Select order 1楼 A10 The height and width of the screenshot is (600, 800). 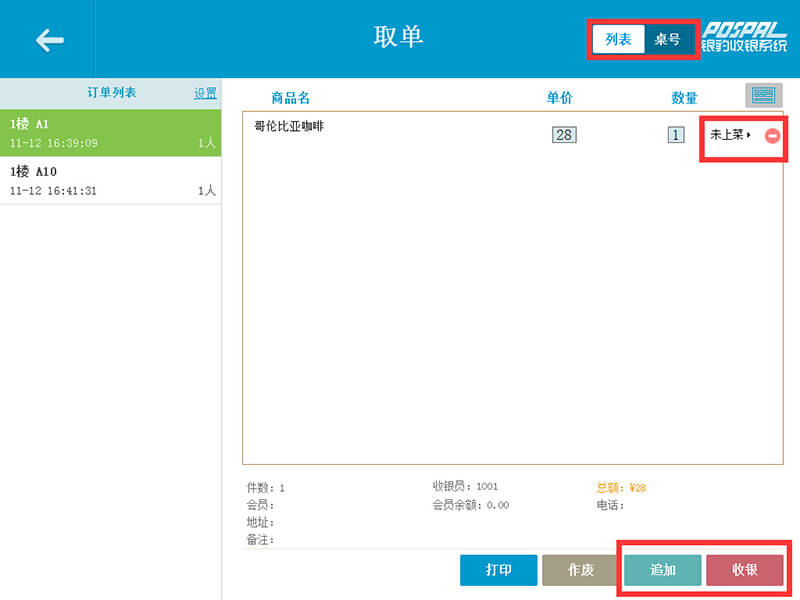(x=110, y=181)
